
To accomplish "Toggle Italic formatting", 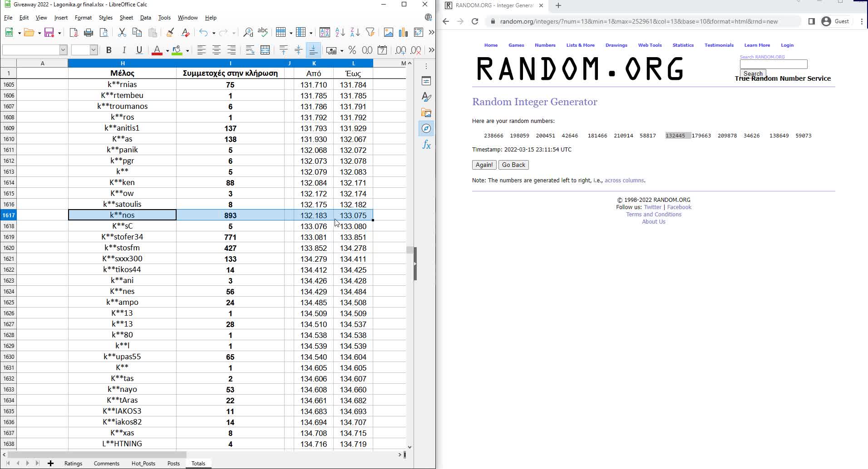I will [x=124, y=50].
